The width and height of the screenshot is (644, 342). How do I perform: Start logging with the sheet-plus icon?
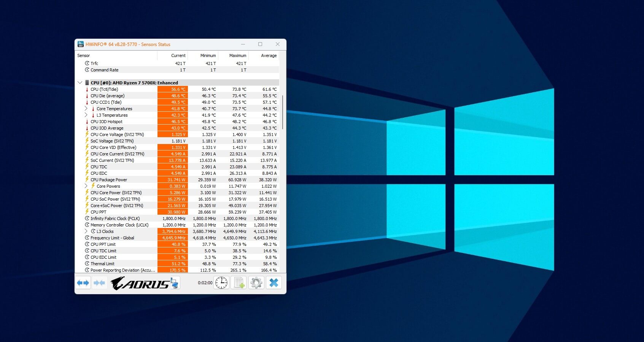click(239, 283)
